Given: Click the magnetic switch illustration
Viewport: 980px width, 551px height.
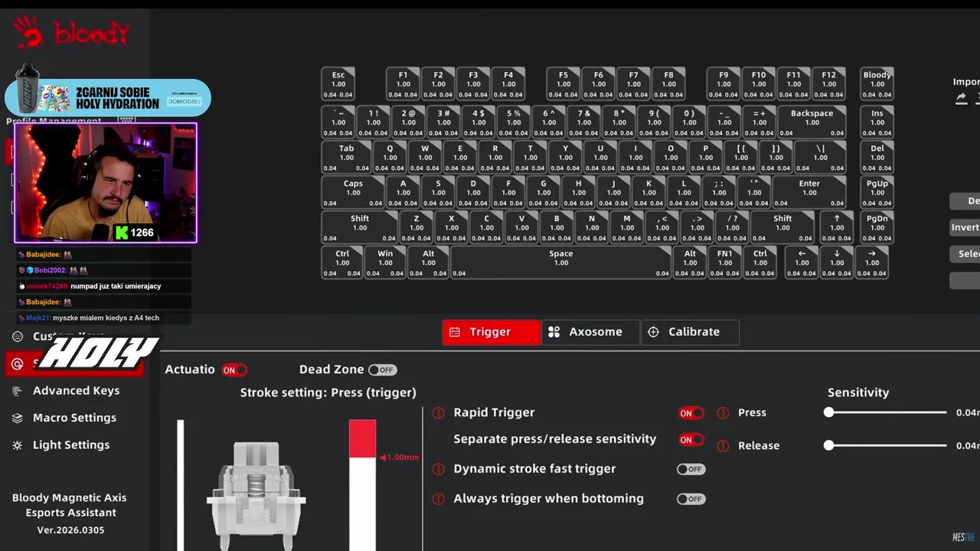Looking at the screenshot, I should (256, 495).
